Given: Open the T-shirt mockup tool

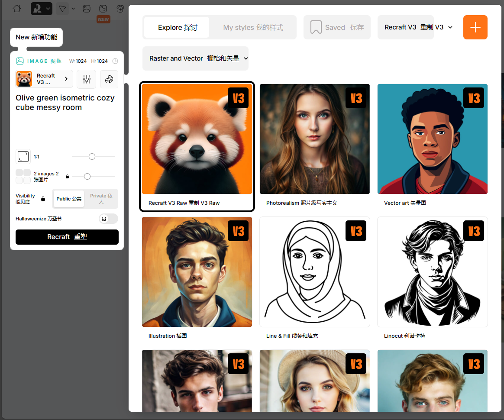Looking at the screenshot, I should click(x=120, y=9).
